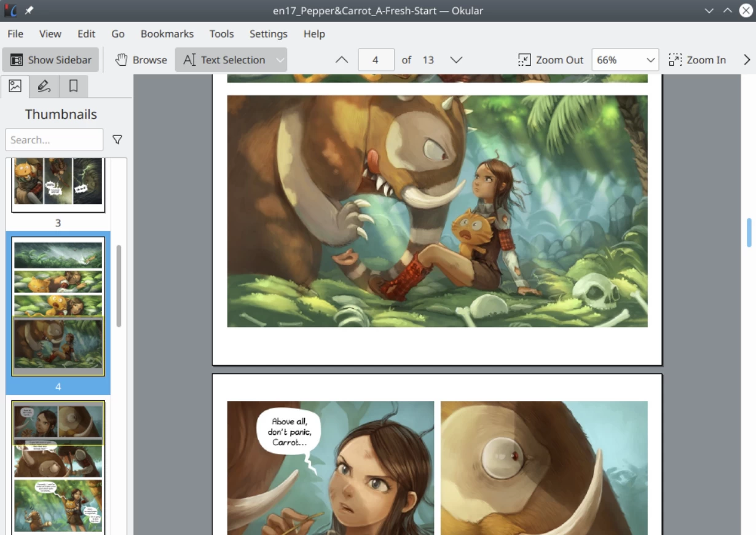Click the pin window icon in title bar

click(29, 10)
